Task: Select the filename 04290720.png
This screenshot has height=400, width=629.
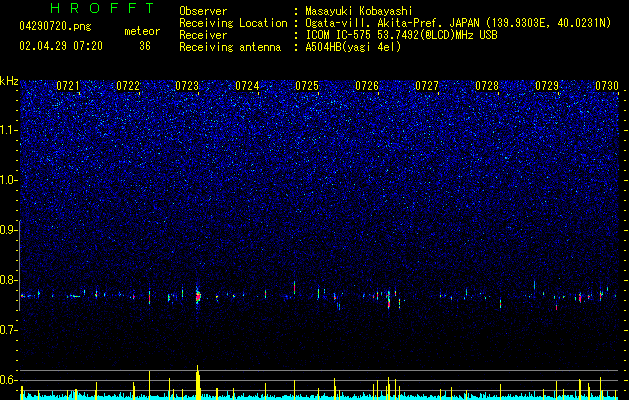Action: pyautogui.click(x=55, y=27)
